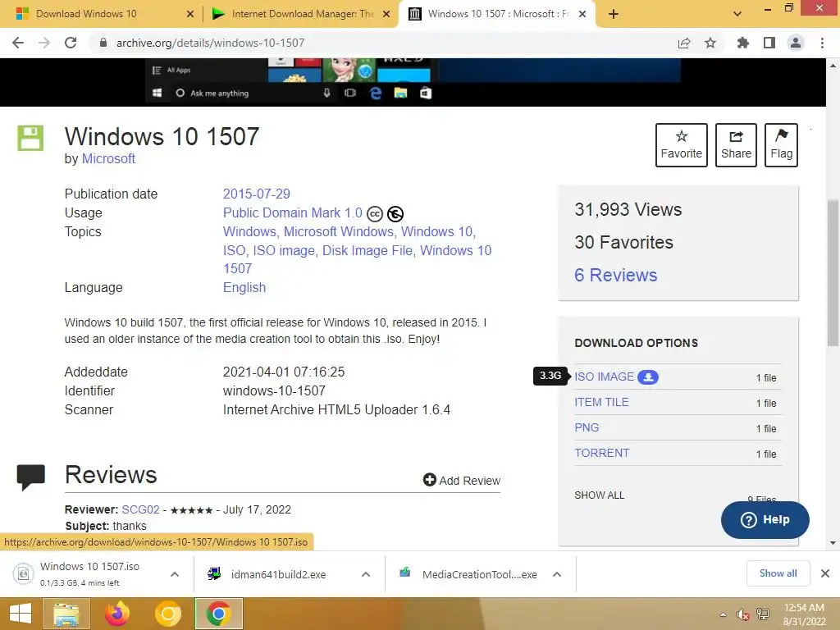Open the English language link
This screenshot has height=630, width=840.
(x=244, y=288)
